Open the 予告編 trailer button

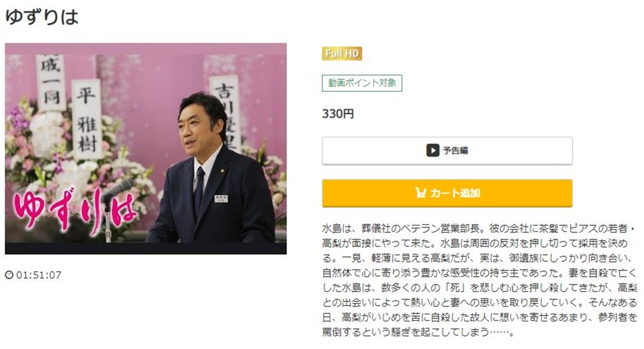(447, 151)
